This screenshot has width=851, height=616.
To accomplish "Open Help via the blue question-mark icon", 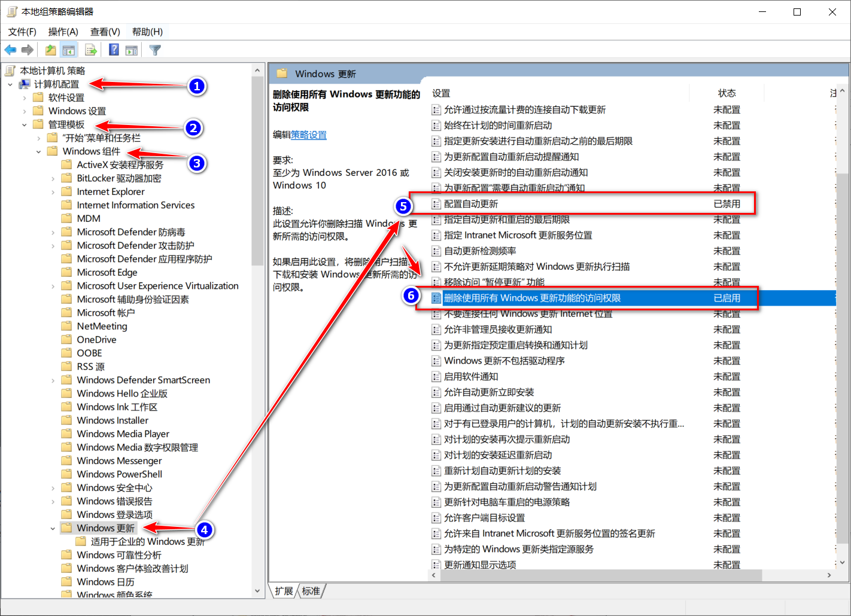I will (114, 50).
